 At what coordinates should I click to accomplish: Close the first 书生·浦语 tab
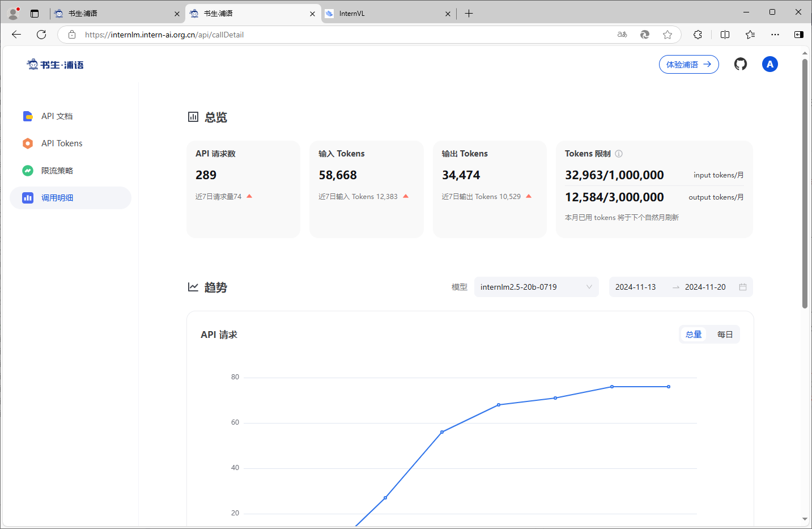point(177,14)
